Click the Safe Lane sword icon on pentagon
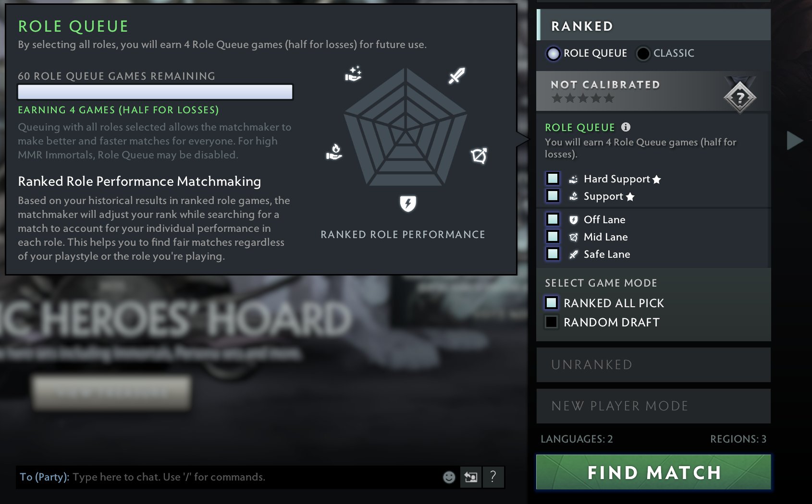Image resolution: width=812 pixels, height=504 pixels. (456, 75)
